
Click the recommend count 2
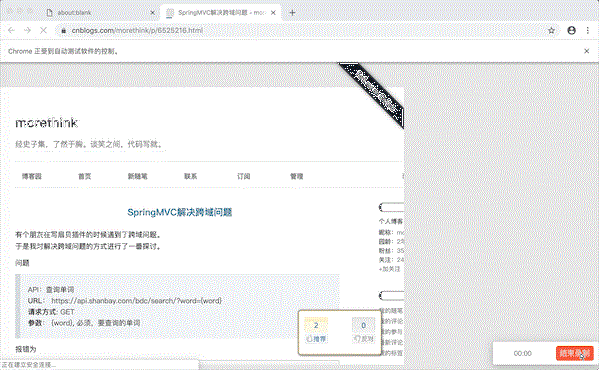point(316,325)
